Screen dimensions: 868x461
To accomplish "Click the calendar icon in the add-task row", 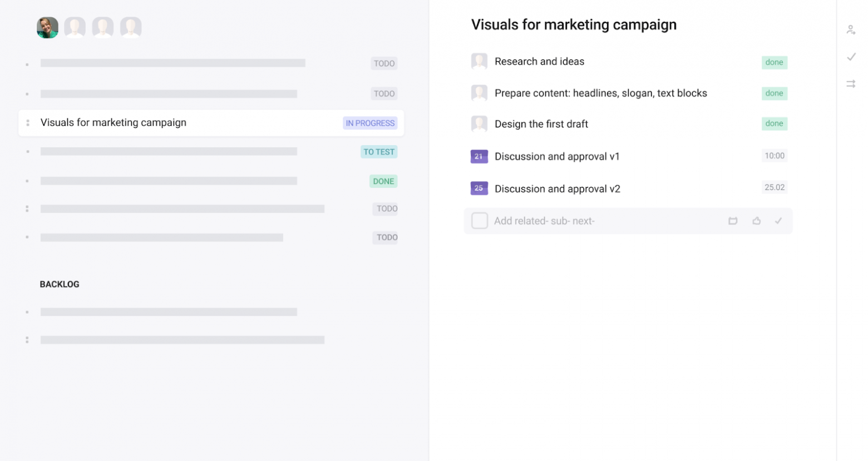I will pos(733,221).
